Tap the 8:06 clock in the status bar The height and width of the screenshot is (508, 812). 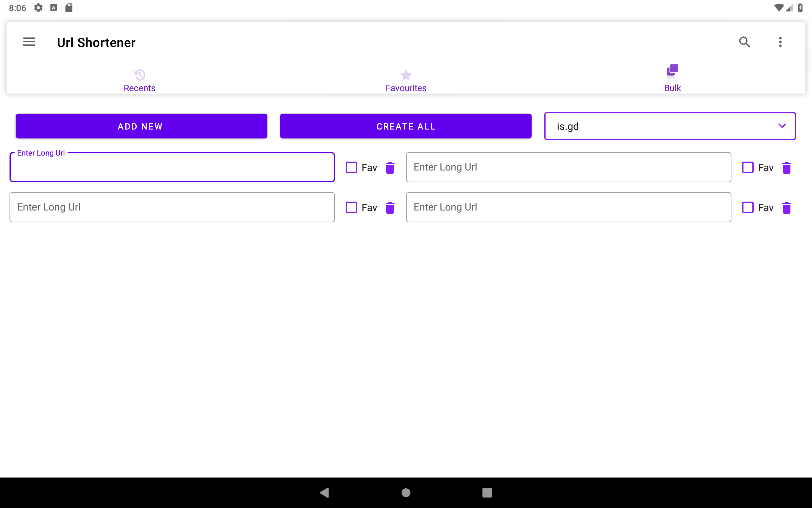tap(17, 8)
